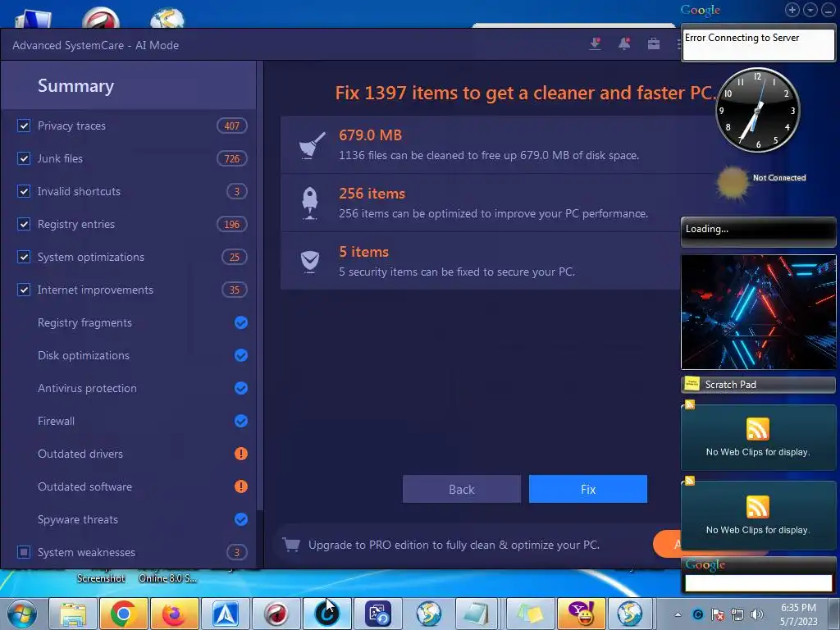Image resolution: width=840 pixels, height=630 pixels.
Task: Toggle the System weaknesses checkbox
Action: point(24,552)
